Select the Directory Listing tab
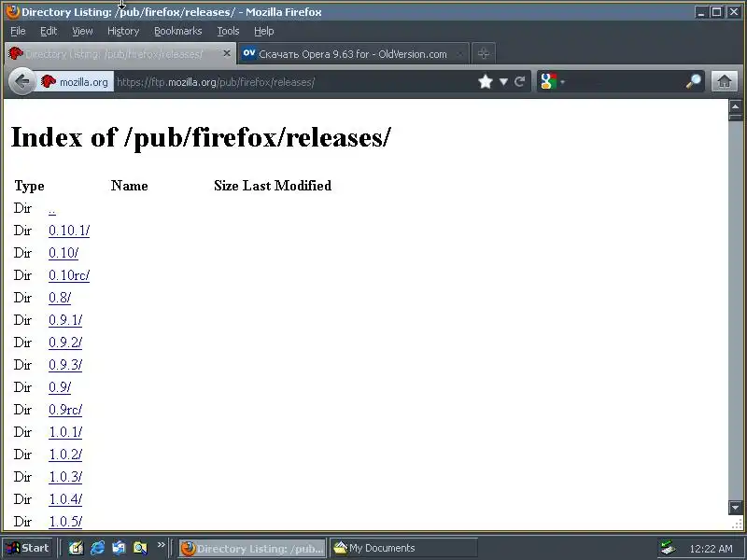The height and width of the screenshot is (560, 747). point(120,54)
